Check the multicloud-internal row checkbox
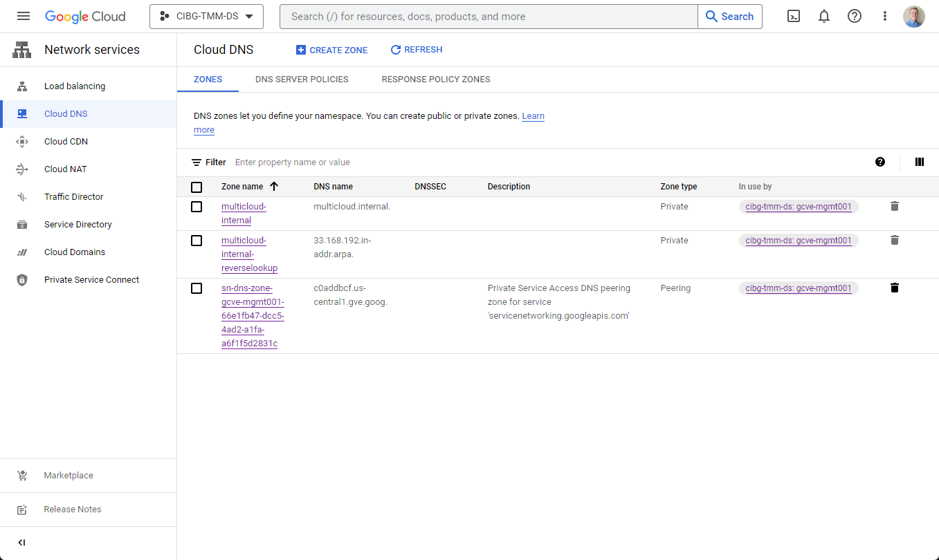Viewport: 939px width, 560px height. tap(197, 207)
